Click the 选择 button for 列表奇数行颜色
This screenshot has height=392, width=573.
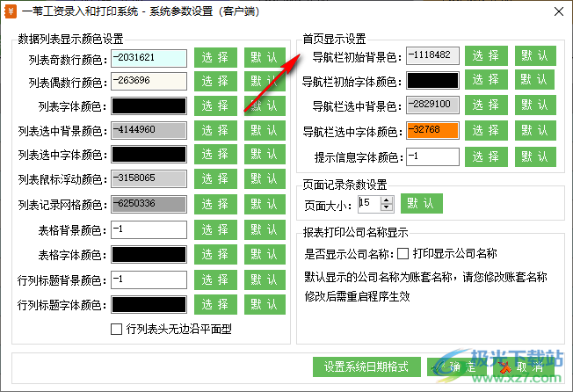[215, 58]
